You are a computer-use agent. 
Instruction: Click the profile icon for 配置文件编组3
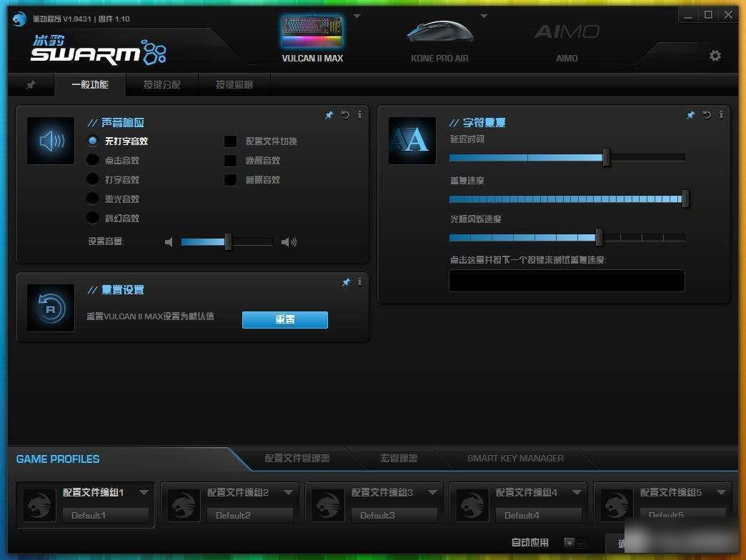(x=328, y=505)
